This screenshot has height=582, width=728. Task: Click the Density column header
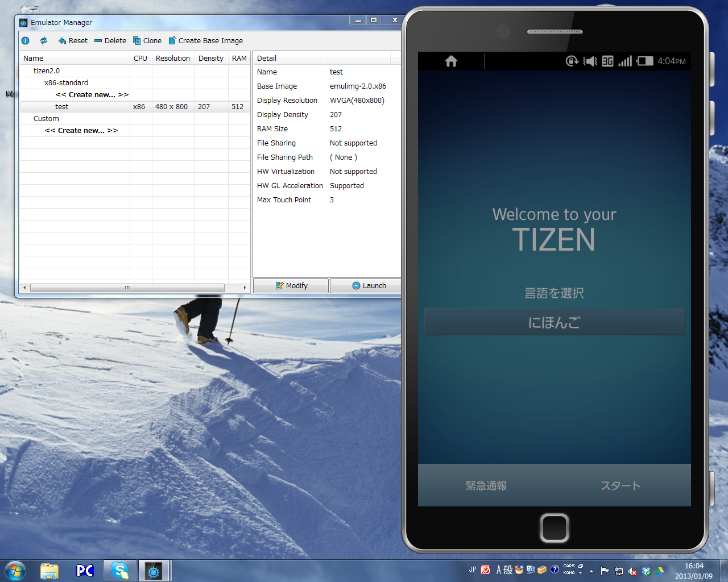point(211,58)
